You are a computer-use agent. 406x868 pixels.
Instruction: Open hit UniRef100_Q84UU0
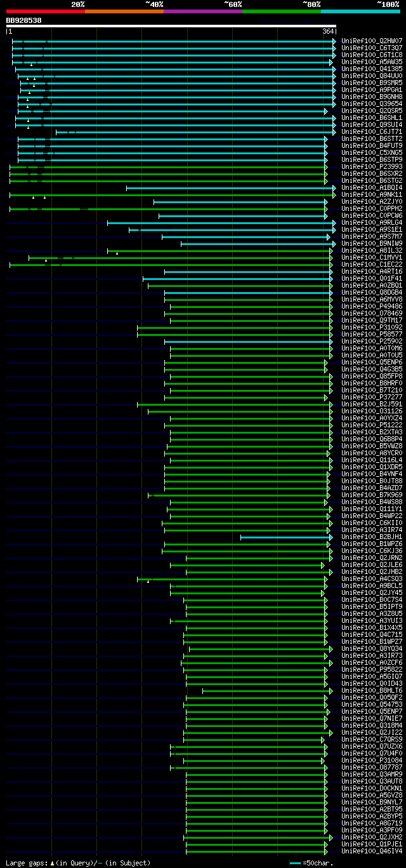click(x=372, y=76)
